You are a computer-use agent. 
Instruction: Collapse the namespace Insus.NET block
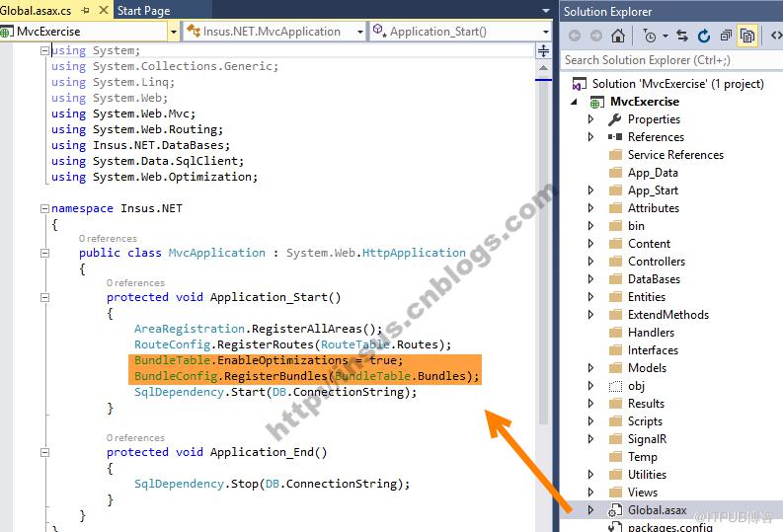[44, 208]
